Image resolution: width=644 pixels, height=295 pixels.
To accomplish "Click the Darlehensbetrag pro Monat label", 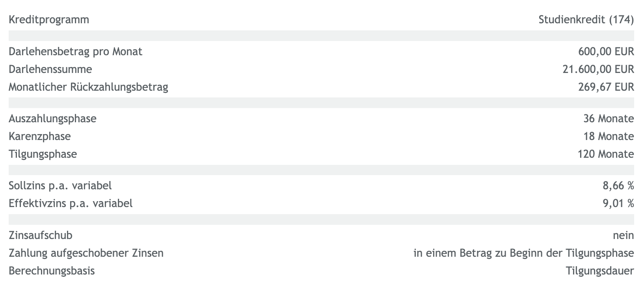I will pyautogui.click(x=75, y=52).
